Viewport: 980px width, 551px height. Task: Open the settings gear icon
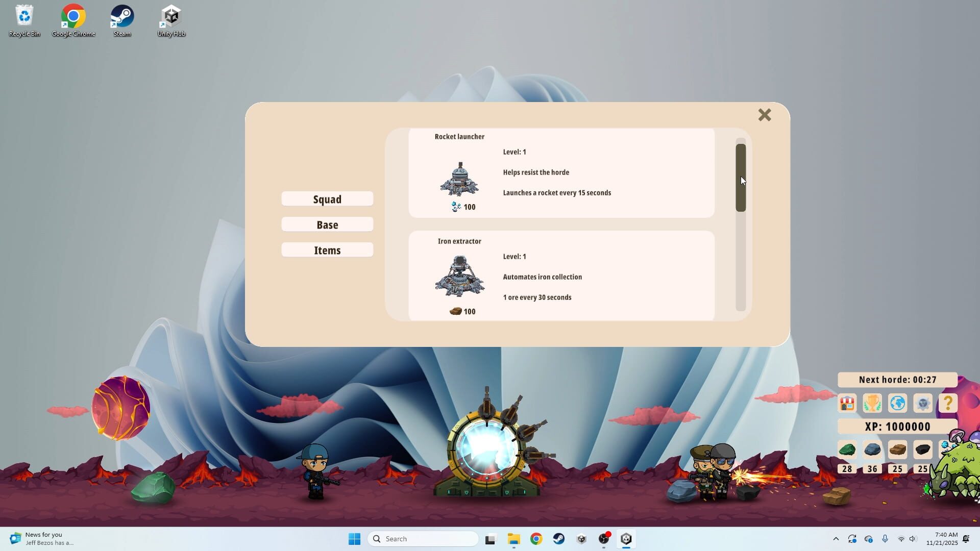point(923,403)
